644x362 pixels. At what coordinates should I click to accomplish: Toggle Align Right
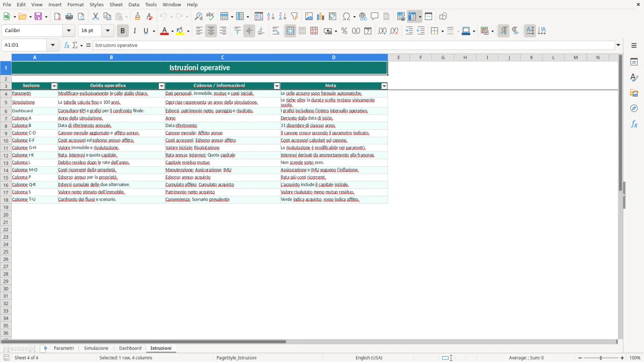[x=223, y=31]
